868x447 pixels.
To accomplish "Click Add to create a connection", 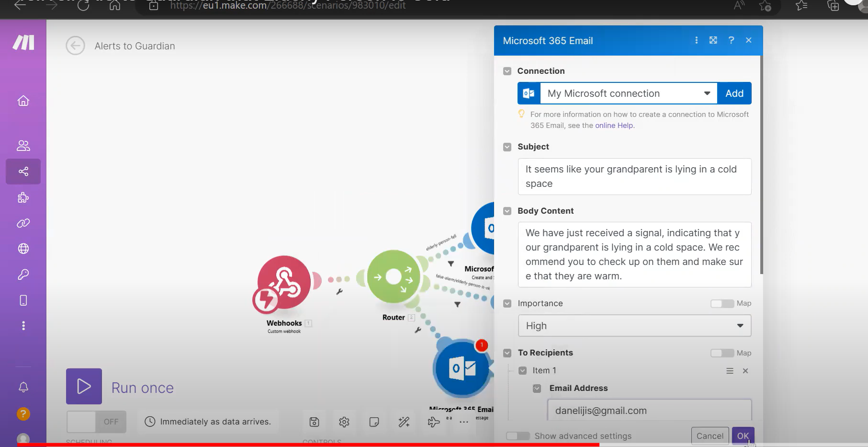I will pyautogui.click(x=734, y=93).
